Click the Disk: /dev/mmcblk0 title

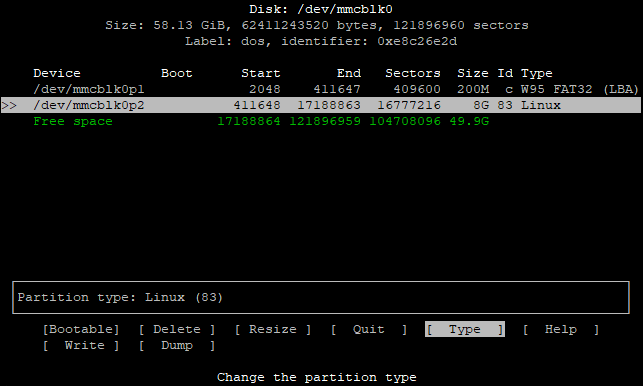[321, 9]
